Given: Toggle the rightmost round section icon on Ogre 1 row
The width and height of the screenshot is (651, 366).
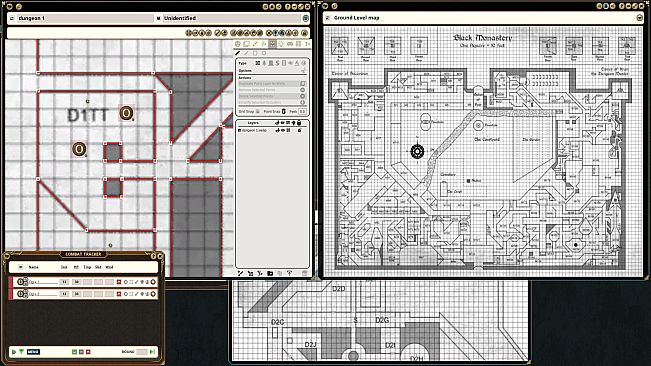Looking at the screenshot, I should [153, 282].
